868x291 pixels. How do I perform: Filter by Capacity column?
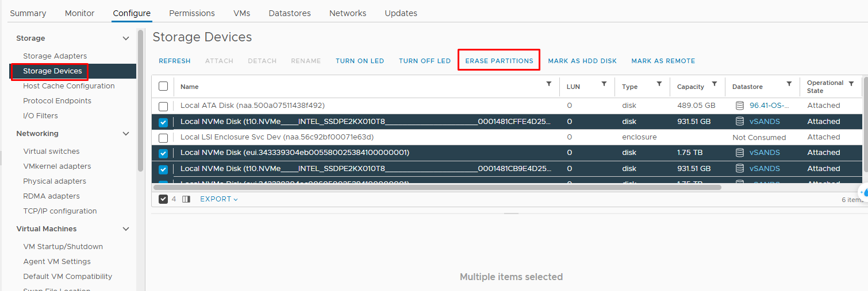[x=714, y=84]
